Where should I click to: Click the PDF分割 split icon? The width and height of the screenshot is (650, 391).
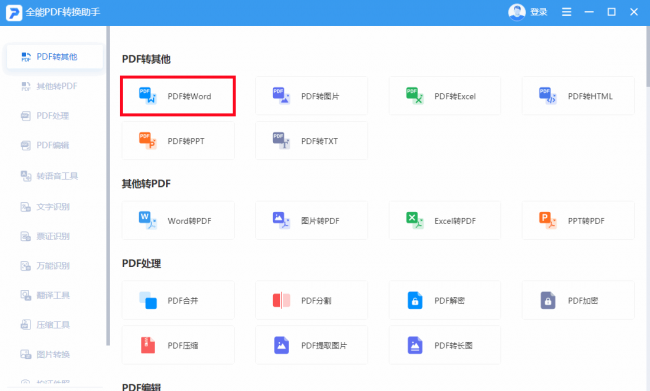[281, 300]
